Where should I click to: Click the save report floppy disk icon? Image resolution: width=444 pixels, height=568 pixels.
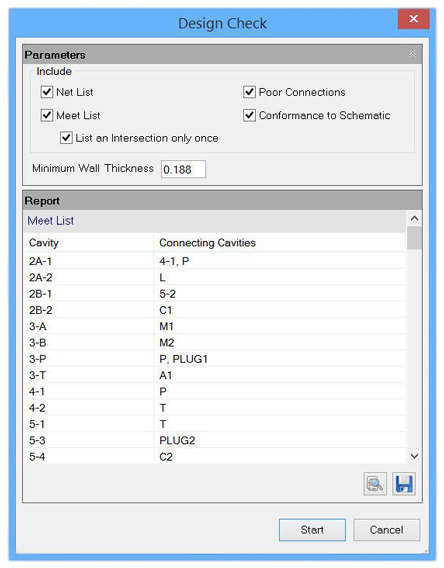click(x=404, y=484)
